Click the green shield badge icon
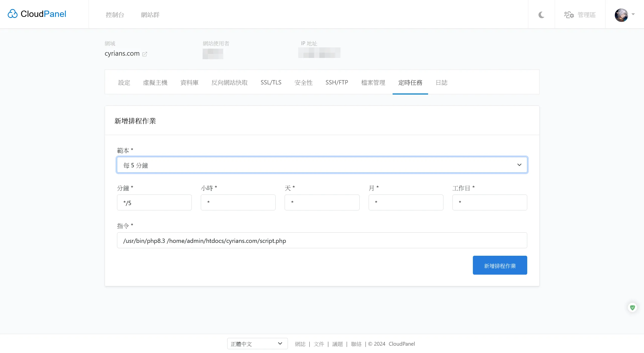The width and height of the screenshot is (644, 353). pos(632,307)
